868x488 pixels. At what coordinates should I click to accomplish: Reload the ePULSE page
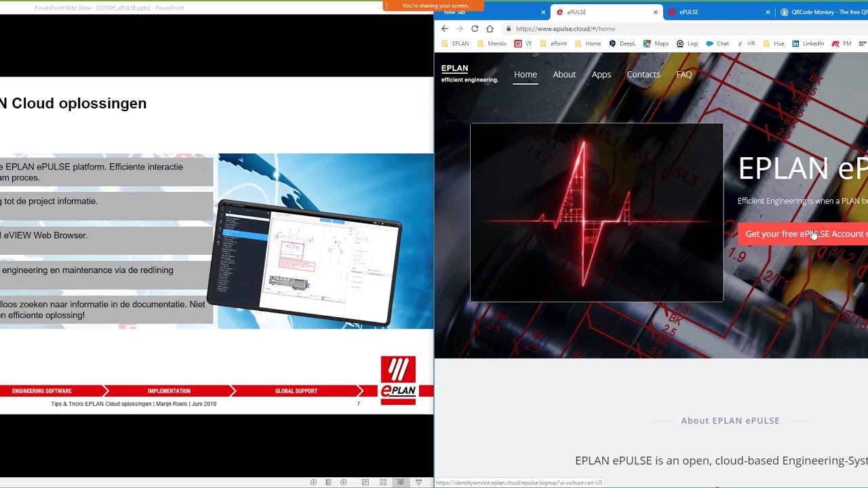click(475, 28)
